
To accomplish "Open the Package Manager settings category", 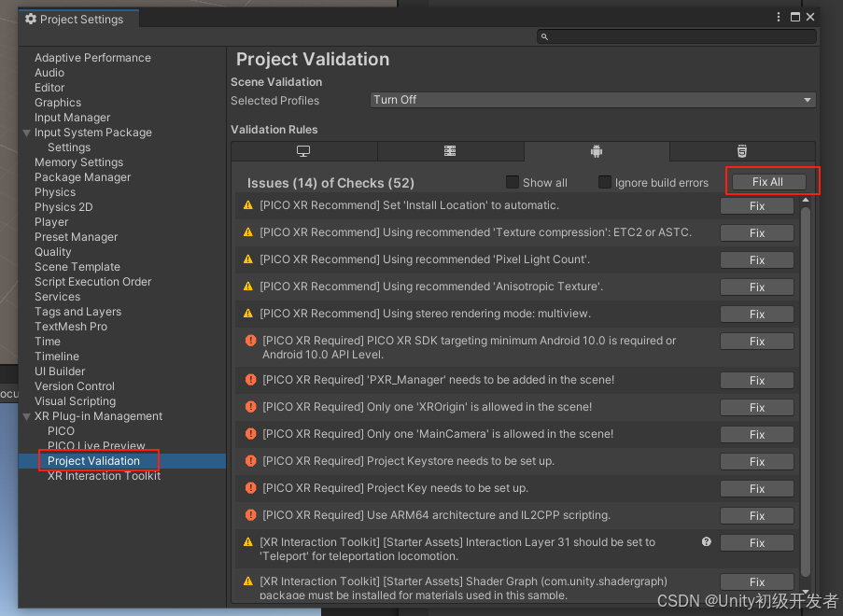I will (x=82, y=177).
